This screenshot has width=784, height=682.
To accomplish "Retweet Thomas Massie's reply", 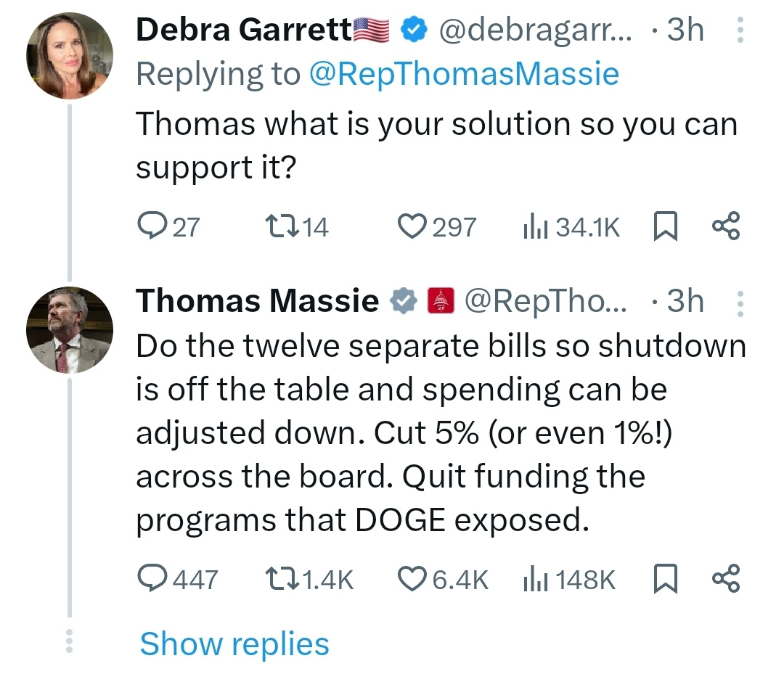I will (x=280, y=578).
